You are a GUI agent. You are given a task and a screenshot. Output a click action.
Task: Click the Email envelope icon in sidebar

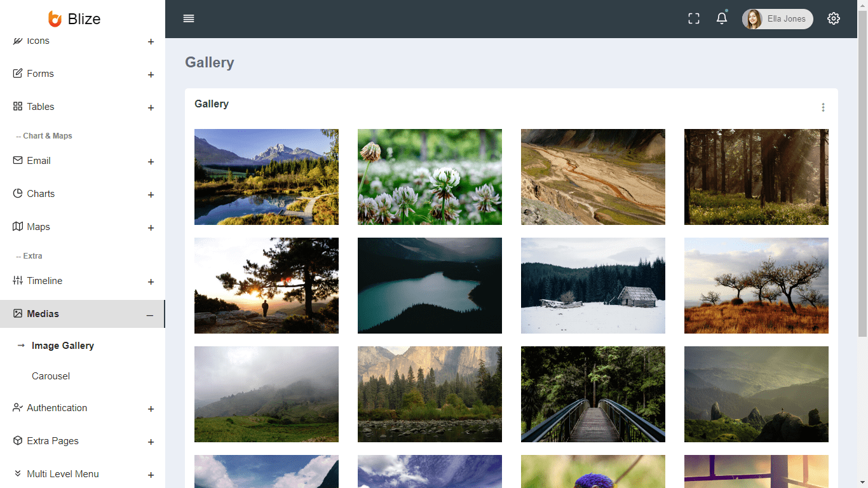coord(18,160)
